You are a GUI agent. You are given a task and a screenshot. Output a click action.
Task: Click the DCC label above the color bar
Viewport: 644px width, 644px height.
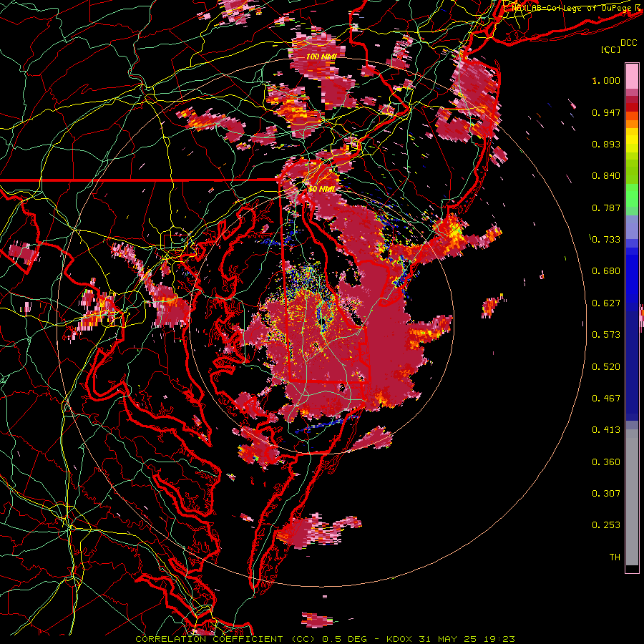pos(628,43)
